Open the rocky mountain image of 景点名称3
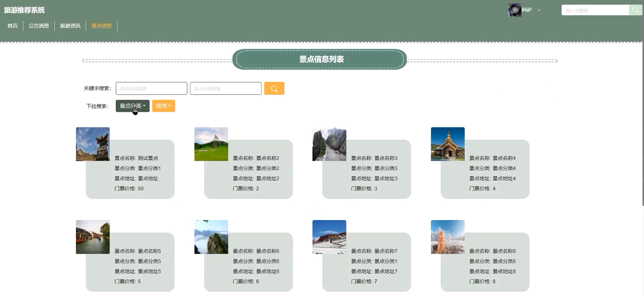This screenshot has width=644, height=296. point(329,144)
